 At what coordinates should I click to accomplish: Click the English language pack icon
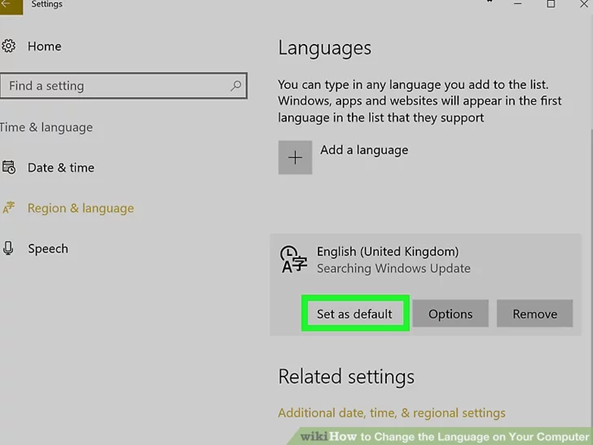tap(293, 259)
